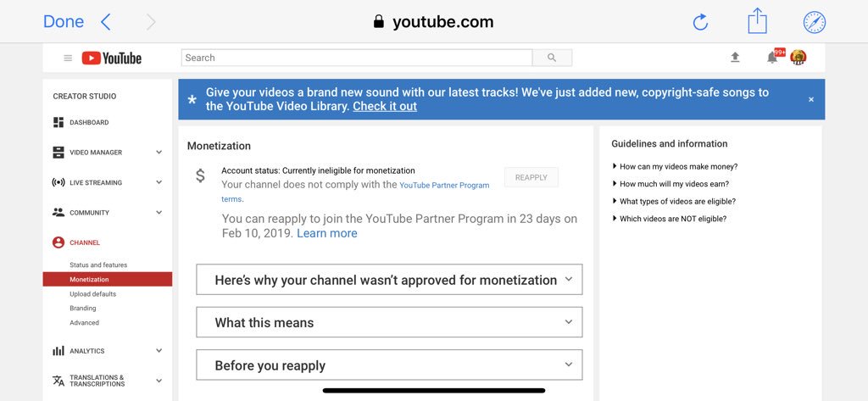Image resolution: width=868 pixels, height=401 pixels.
Task: Click the Translations & Transcriptions icon
Action: (58, 381)
